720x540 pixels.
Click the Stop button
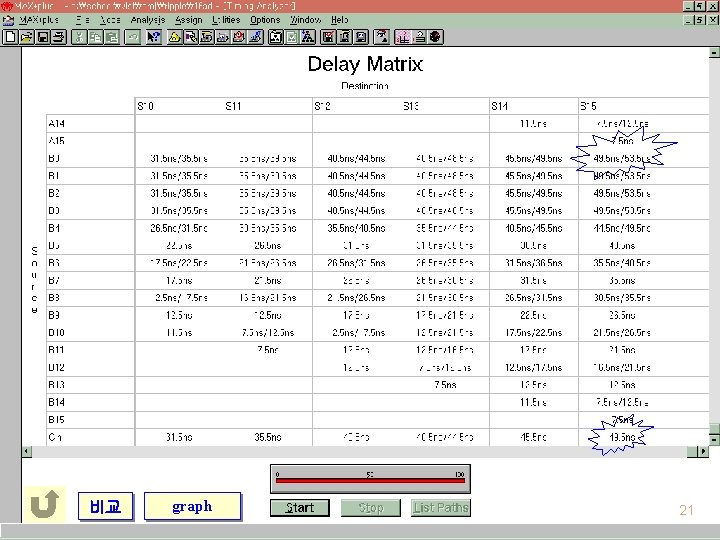[x=371, y=507]
